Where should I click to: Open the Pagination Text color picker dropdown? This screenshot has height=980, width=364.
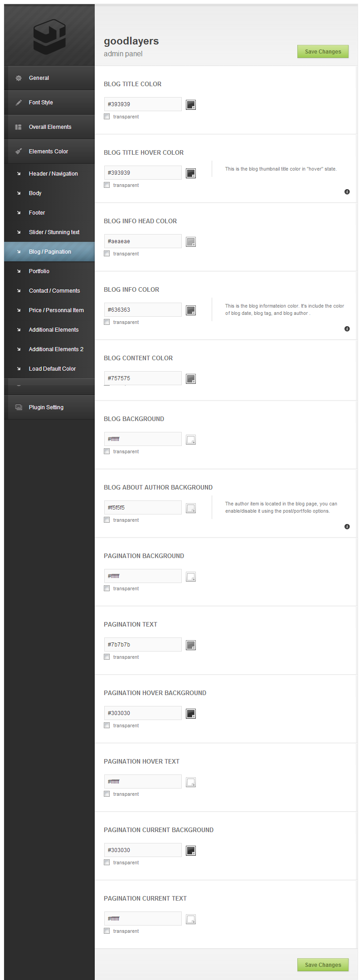point(191,645)
